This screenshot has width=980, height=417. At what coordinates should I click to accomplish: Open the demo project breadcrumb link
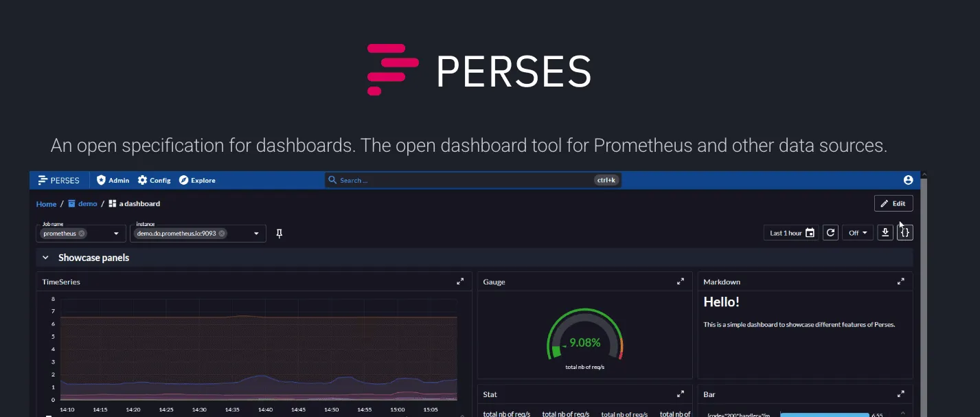82,204
